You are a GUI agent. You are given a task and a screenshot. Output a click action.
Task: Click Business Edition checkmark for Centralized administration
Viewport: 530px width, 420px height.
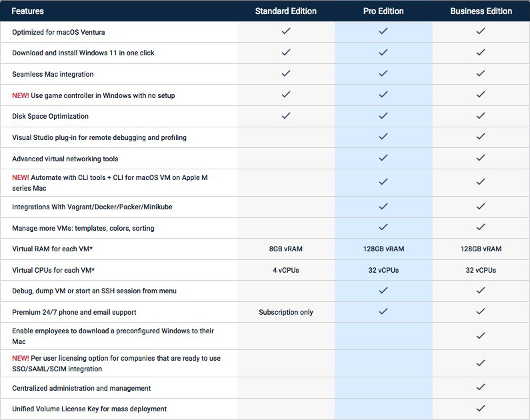(481, 387)
